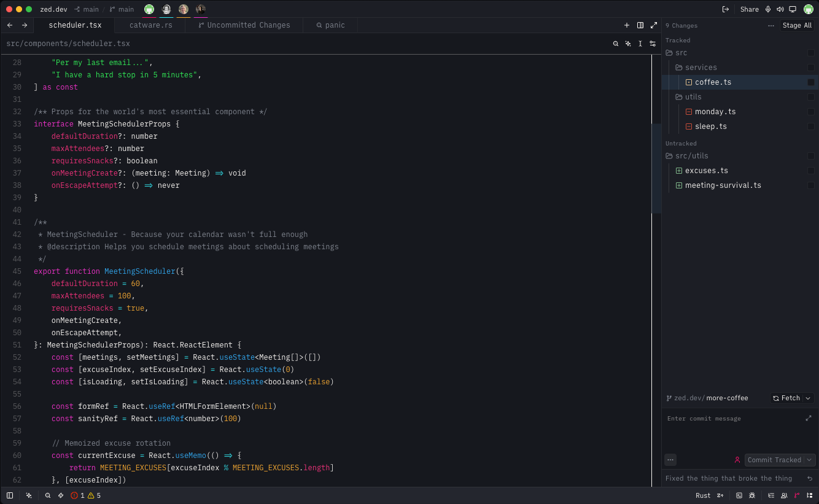Split the editor pane
Viewport: 819px width, 504px height.
(640, 25)
